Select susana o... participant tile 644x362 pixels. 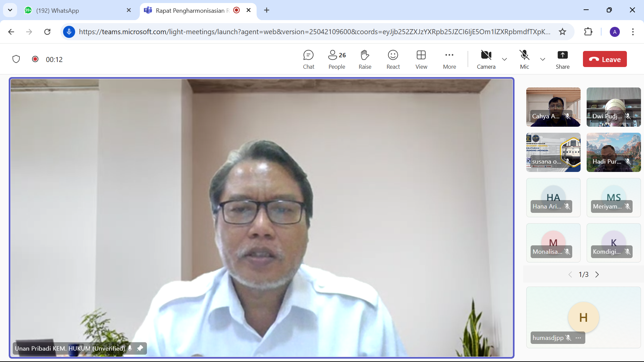[x=553, y=152]
